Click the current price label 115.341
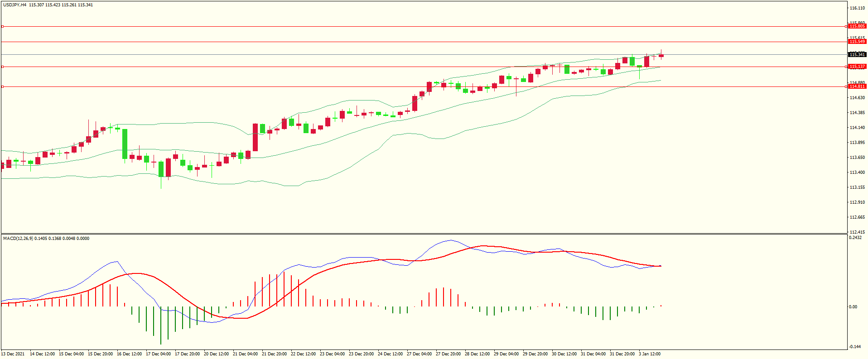Viewport: 868px width, 359px height. tap(857, 55)
